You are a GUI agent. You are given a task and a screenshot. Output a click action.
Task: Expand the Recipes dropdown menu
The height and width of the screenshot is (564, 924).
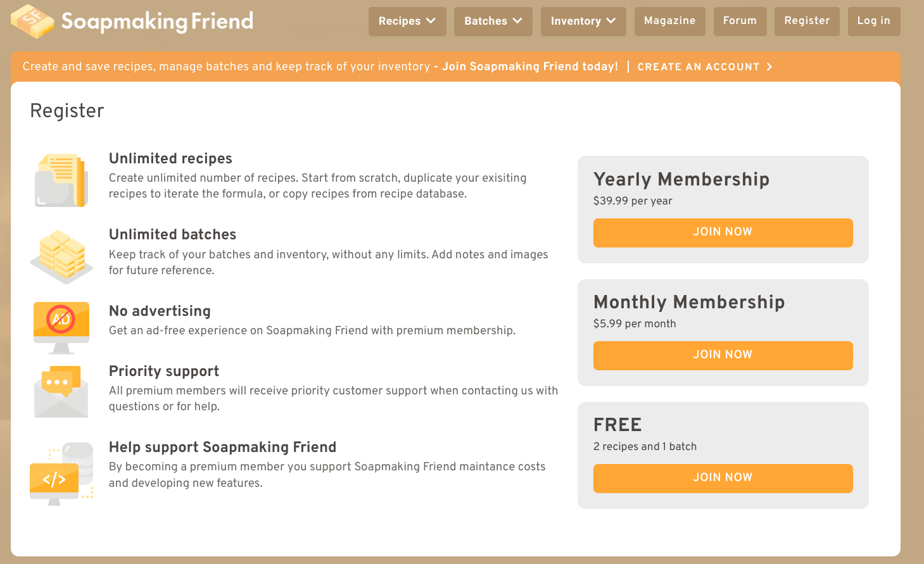point(407,22)
